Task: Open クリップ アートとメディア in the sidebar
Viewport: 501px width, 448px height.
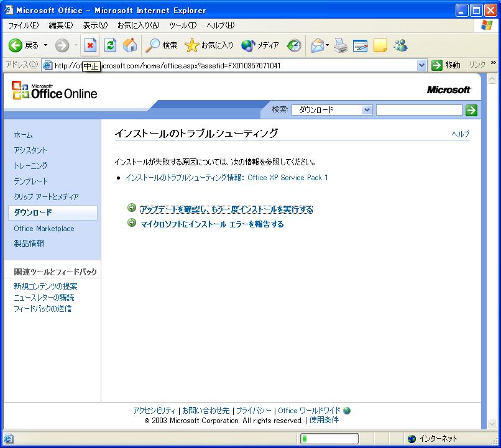Action: pos(46,197)
